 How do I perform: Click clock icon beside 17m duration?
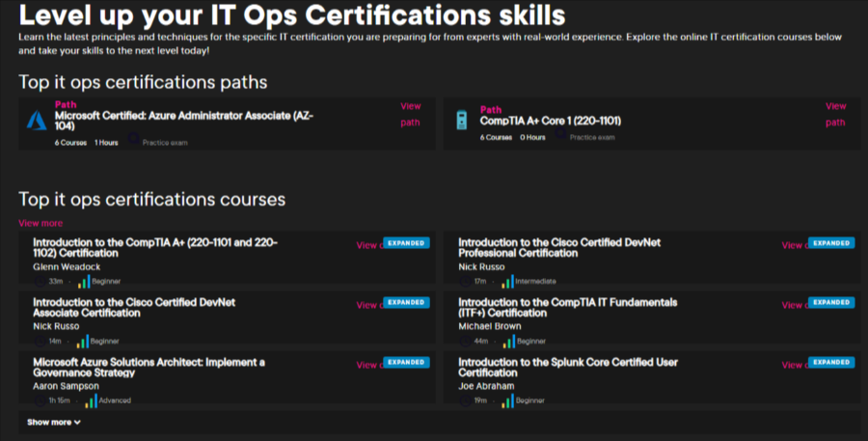pos(466,282)
